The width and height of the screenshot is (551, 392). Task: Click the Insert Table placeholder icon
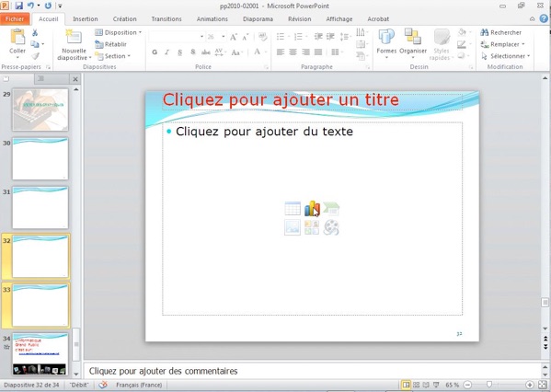[x=293, y=209]
